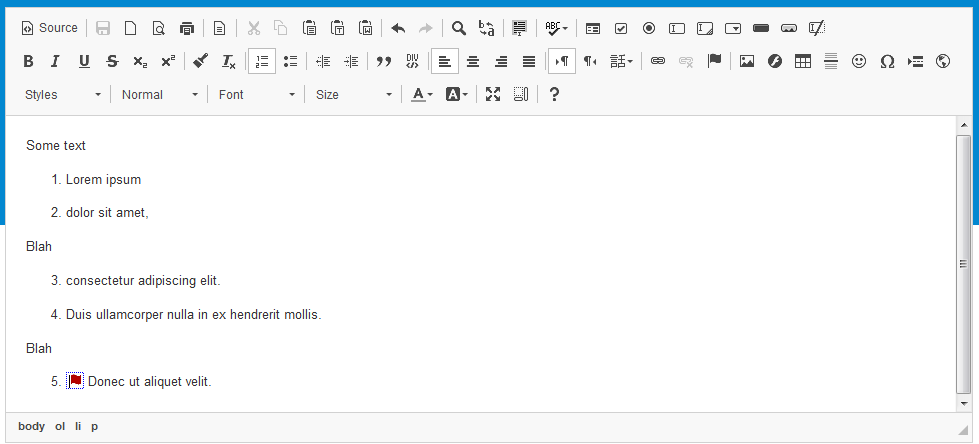Select Justify alignment
Image resolution: width=979 pixels, height=444 pixels.
coord(529,61)
